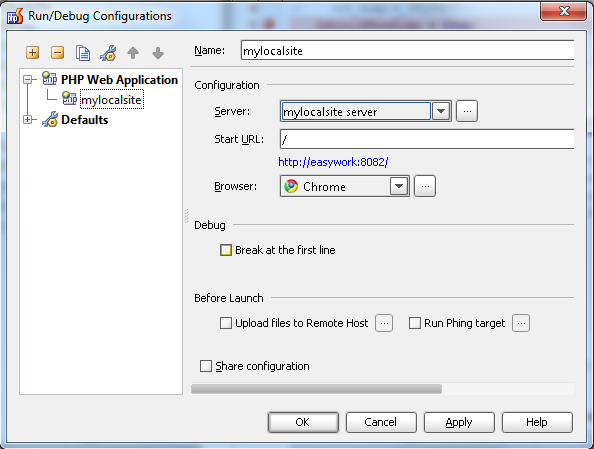Open the Browser dropdown showing Chrome

(x=399, y=186)
